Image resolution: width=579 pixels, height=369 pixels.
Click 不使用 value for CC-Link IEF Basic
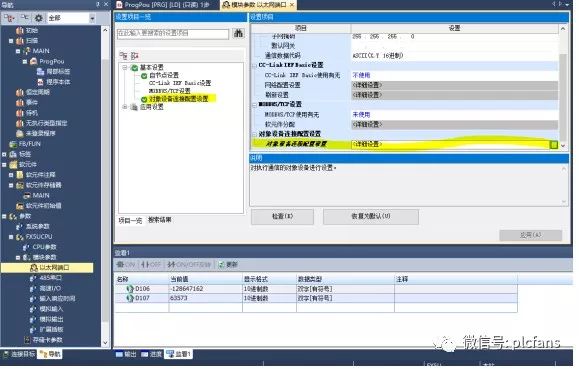click(361, 75)
